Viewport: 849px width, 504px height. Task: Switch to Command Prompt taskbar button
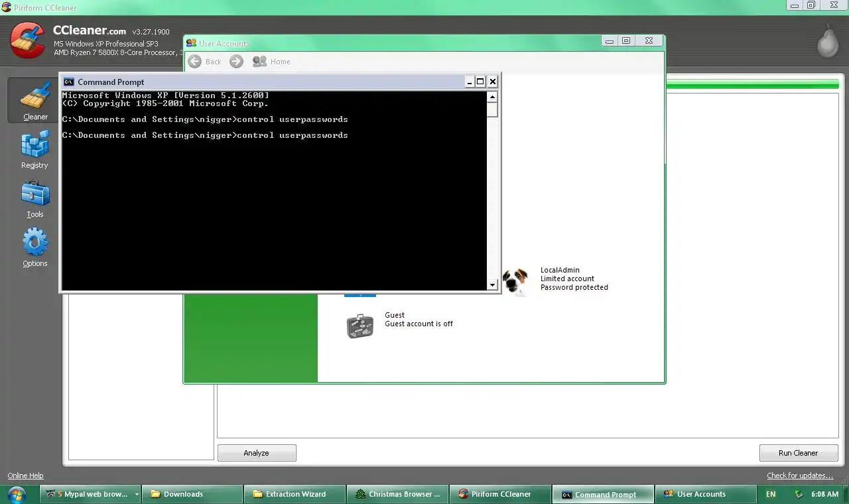click(604, 494)
